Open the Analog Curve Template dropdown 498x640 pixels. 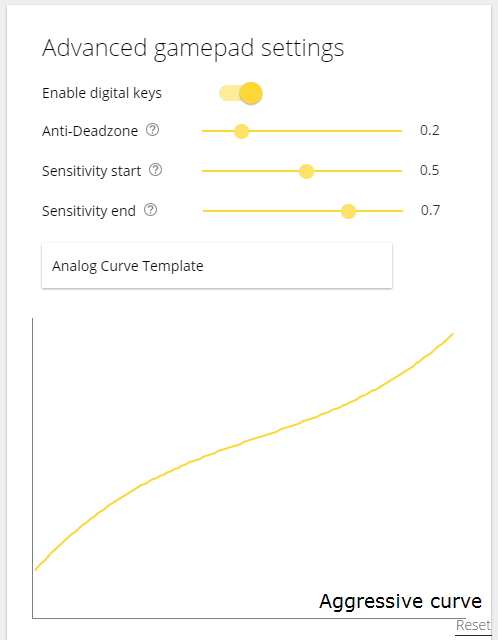point(217,266)
